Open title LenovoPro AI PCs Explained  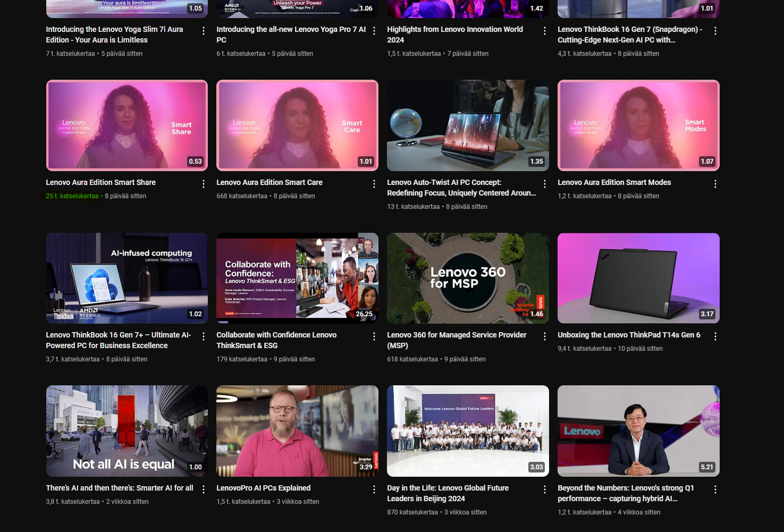(x=264, y=488)
